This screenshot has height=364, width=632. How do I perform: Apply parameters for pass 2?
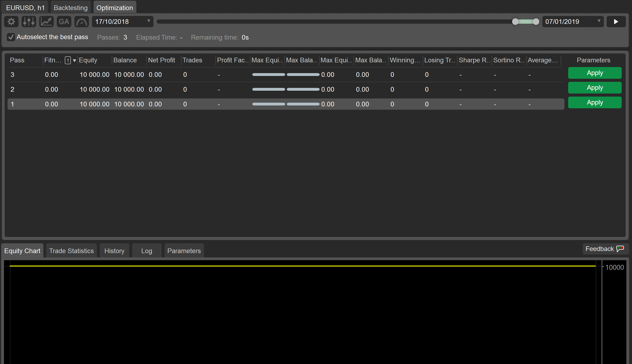595,88
